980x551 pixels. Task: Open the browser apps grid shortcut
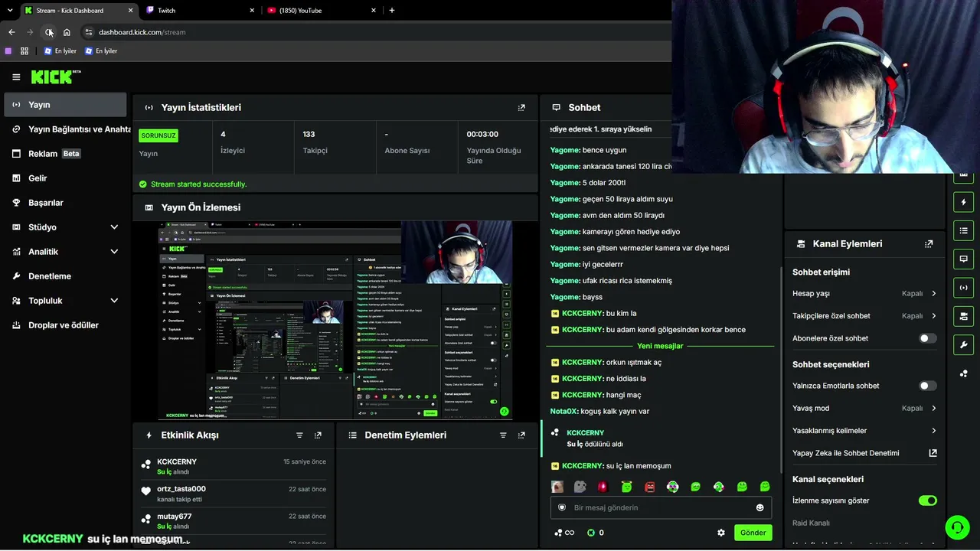[x=24, y=51]
